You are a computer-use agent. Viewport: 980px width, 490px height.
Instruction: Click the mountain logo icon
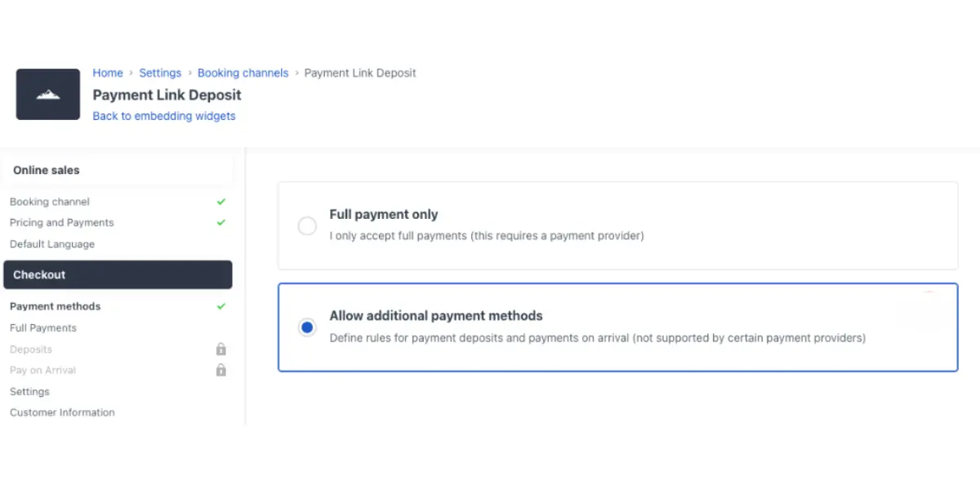pyautogui.click(x=48, y=95)
